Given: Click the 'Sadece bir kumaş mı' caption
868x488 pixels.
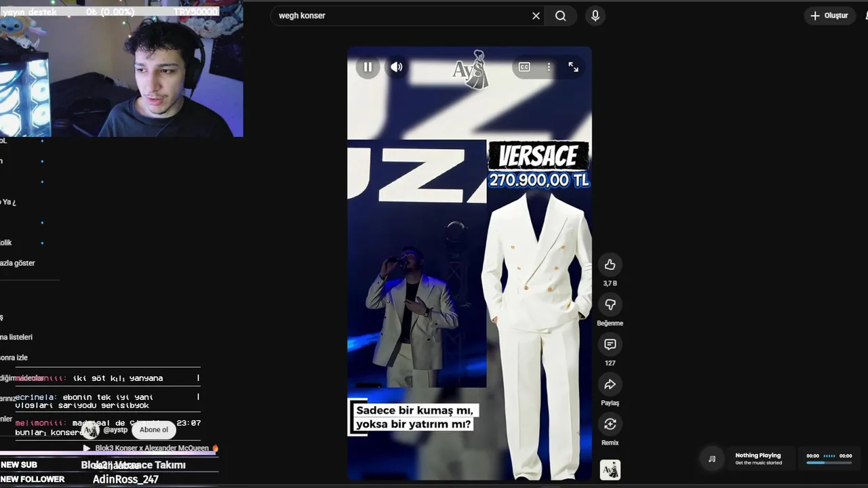Looking at the screenshot, I should point(415,411).
